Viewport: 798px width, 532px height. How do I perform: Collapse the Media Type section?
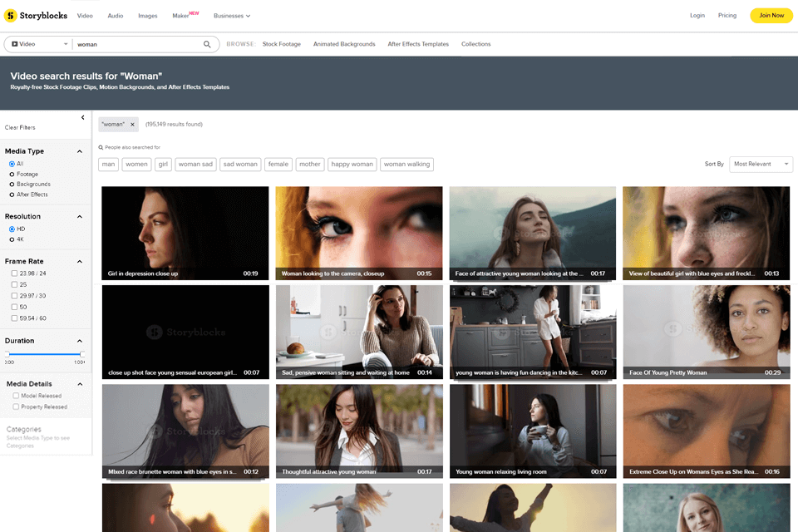(80, 151)
